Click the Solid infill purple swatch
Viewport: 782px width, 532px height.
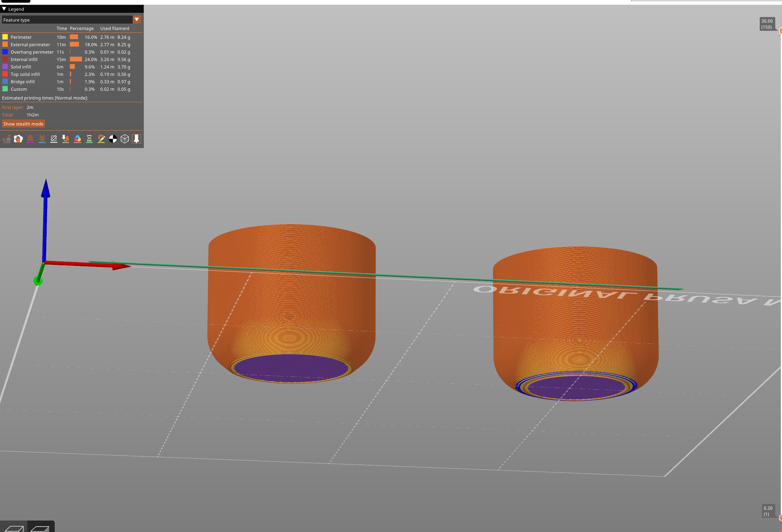[5, 67]
